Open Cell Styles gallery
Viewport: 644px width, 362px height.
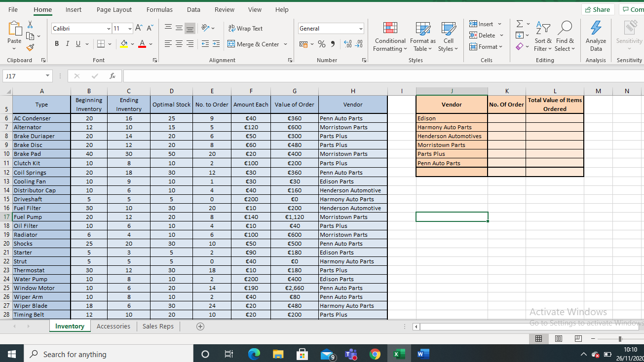click(448, 37)
